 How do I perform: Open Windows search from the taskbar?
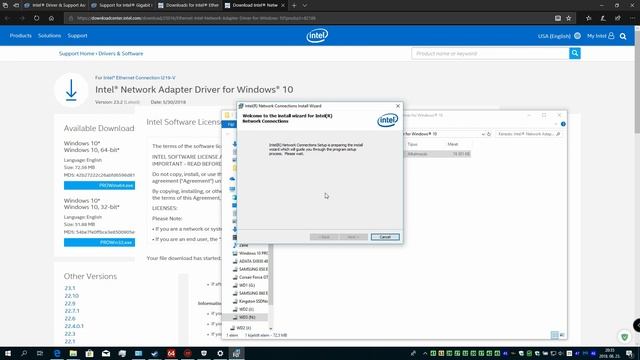[x=24, y=353]
